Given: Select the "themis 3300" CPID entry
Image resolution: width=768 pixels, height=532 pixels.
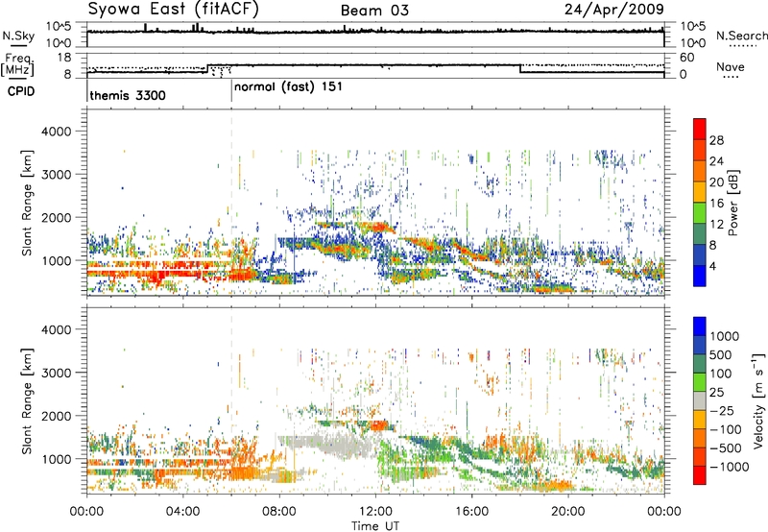Looking at the screenshot, I should (128, 95).
